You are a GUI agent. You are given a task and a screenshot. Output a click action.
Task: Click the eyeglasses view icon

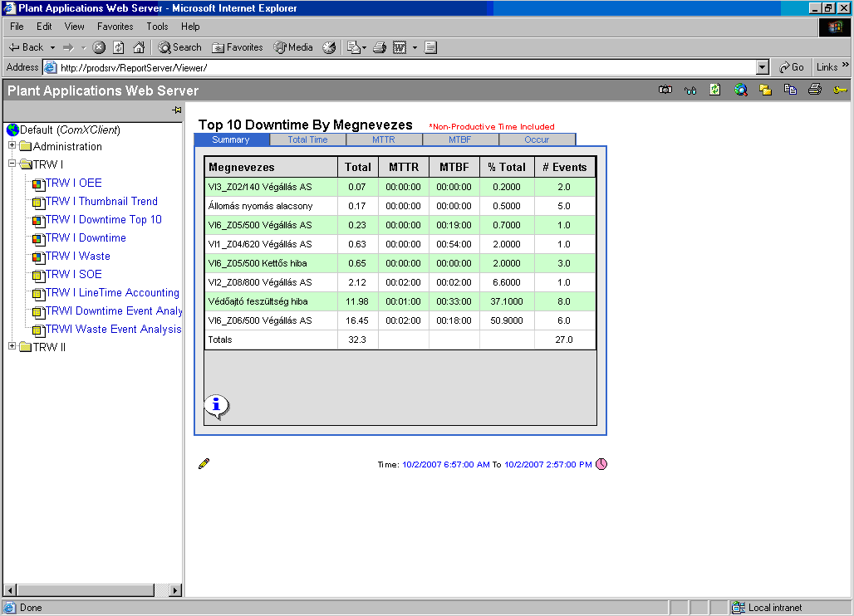(x=690, y=90)
